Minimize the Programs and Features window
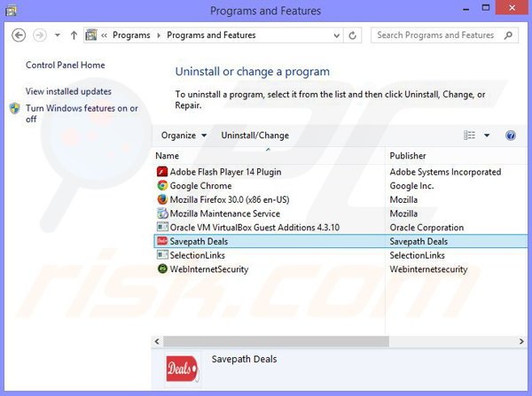 pos(466,9)
